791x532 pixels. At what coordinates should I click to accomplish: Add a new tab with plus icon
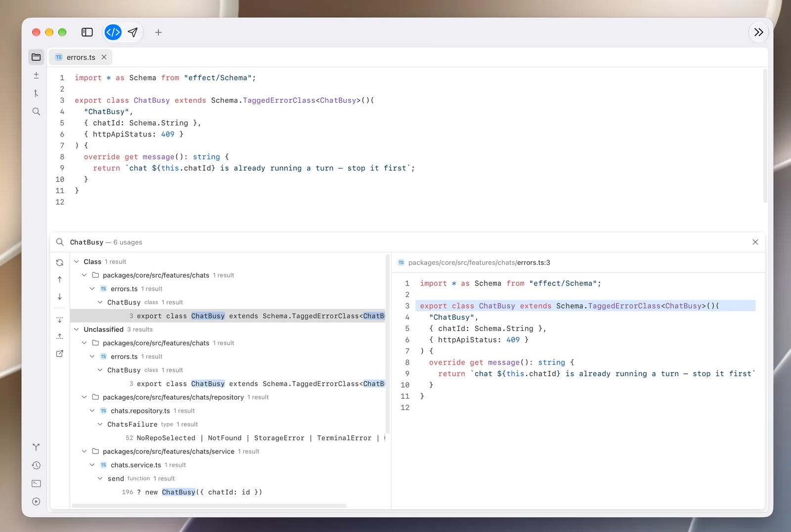[158, 32]
